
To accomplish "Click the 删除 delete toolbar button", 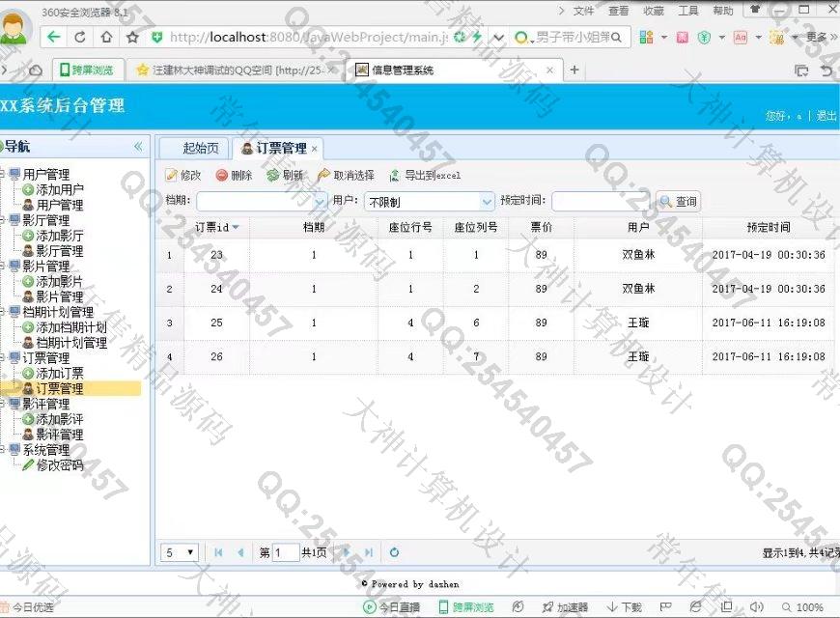I will [234, 176].
